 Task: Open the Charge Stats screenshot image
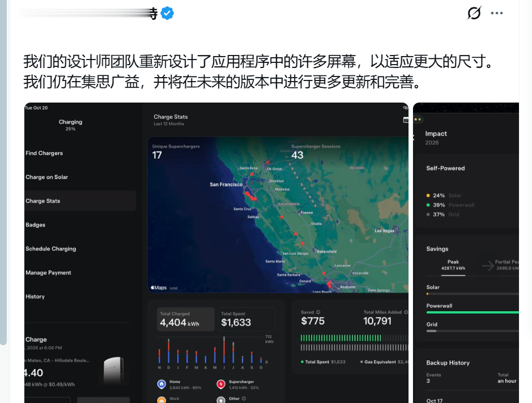pos(216,253)
